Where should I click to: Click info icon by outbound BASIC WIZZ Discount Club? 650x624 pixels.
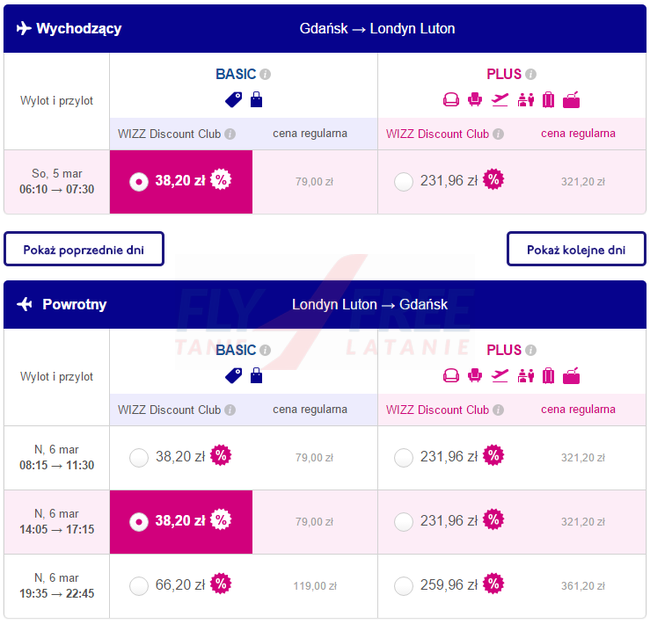230,134
